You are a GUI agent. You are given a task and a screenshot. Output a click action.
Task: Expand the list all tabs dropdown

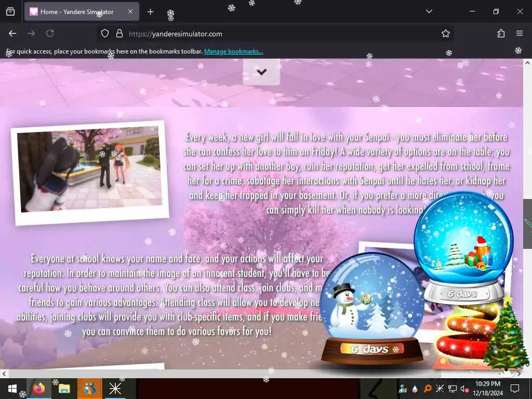pos(429,11)
